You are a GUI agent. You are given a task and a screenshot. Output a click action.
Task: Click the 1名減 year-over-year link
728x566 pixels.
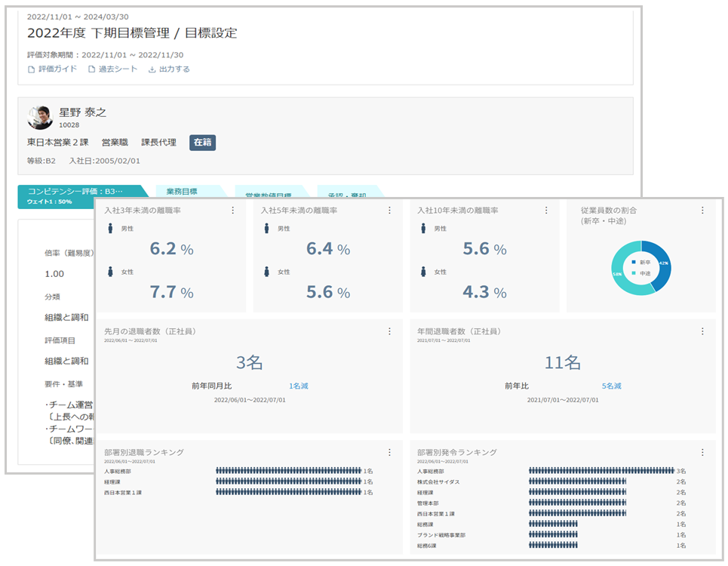298,386
